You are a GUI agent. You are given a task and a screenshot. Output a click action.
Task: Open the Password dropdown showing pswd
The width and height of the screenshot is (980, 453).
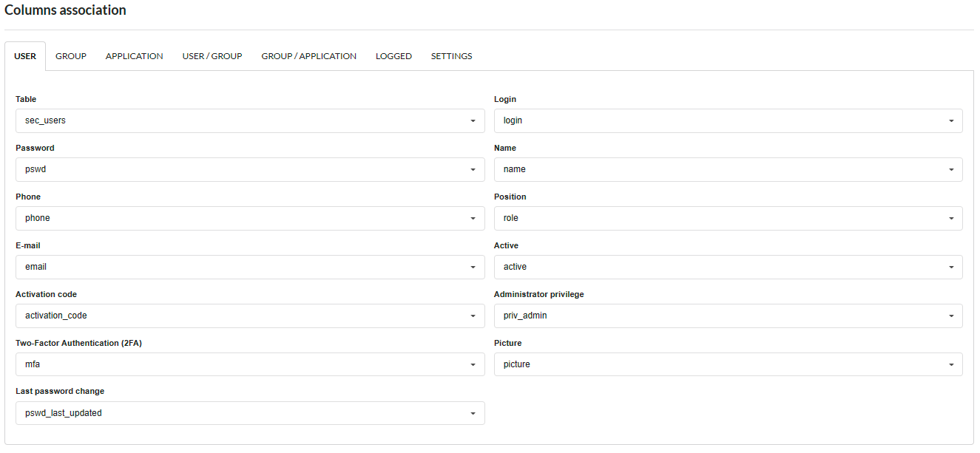[249, 169]
